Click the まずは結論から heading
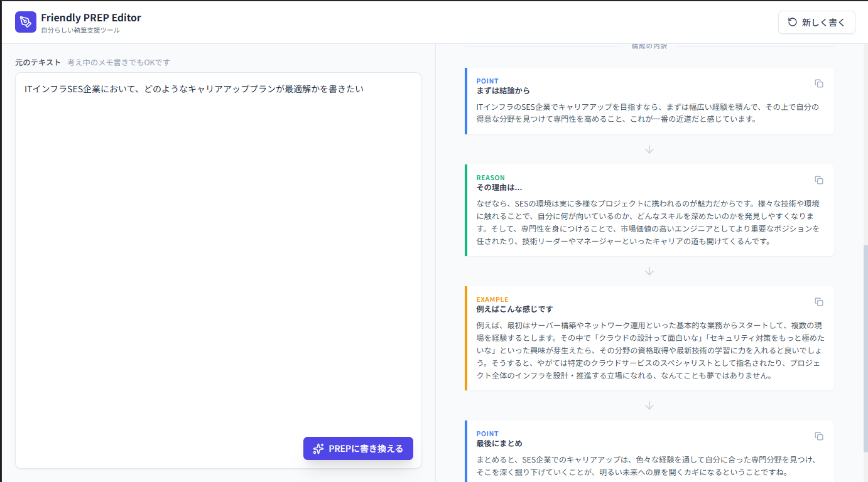This screenshot has width=868, height=482. (x=503, y=91)
